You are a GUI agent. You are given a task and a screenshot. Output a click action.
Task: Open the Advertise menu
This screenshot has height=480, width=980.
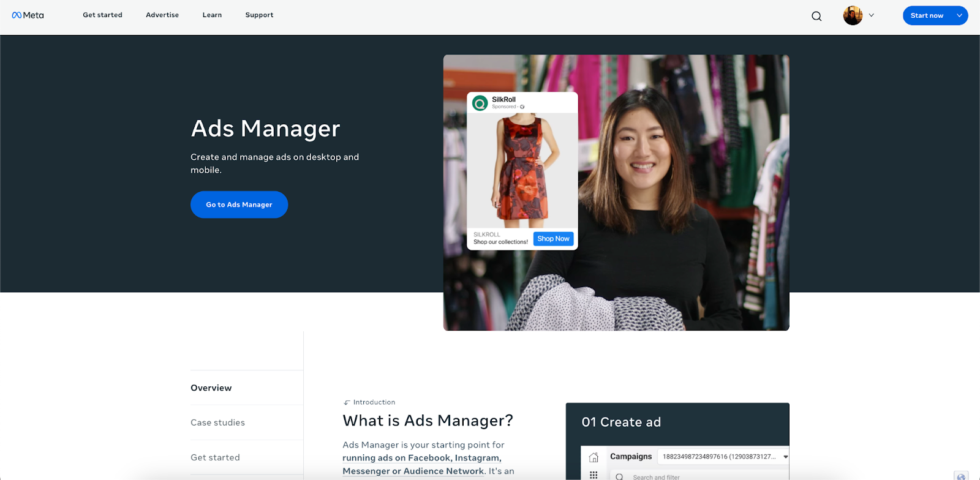[x=162, y=15]
